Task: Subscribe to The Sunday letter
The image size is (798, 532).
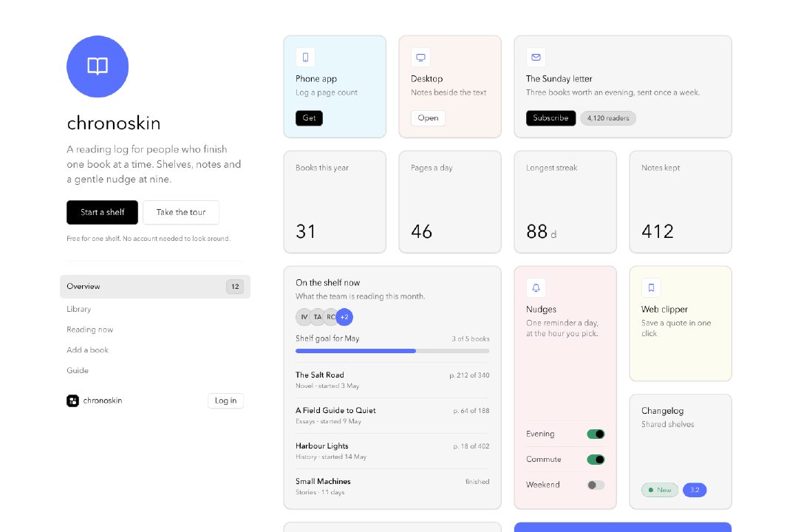Action: coord(550,118)
